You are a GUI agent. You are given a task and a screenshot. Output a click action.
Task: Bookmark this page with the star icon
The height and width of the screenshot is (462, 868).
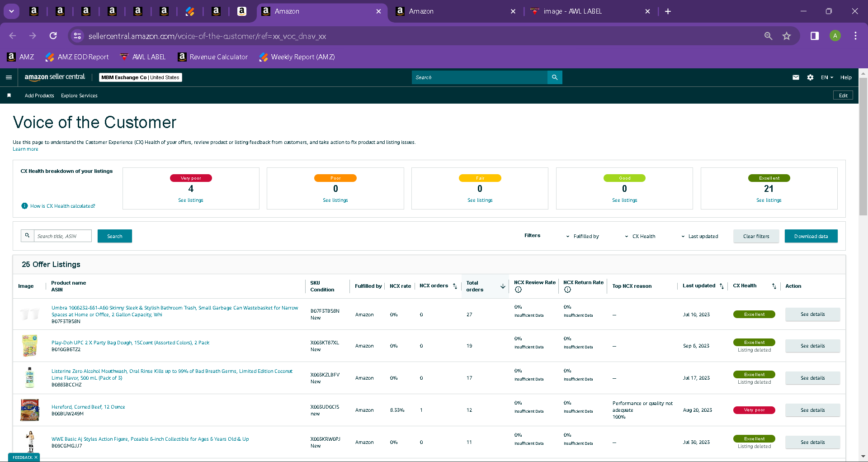787,36
